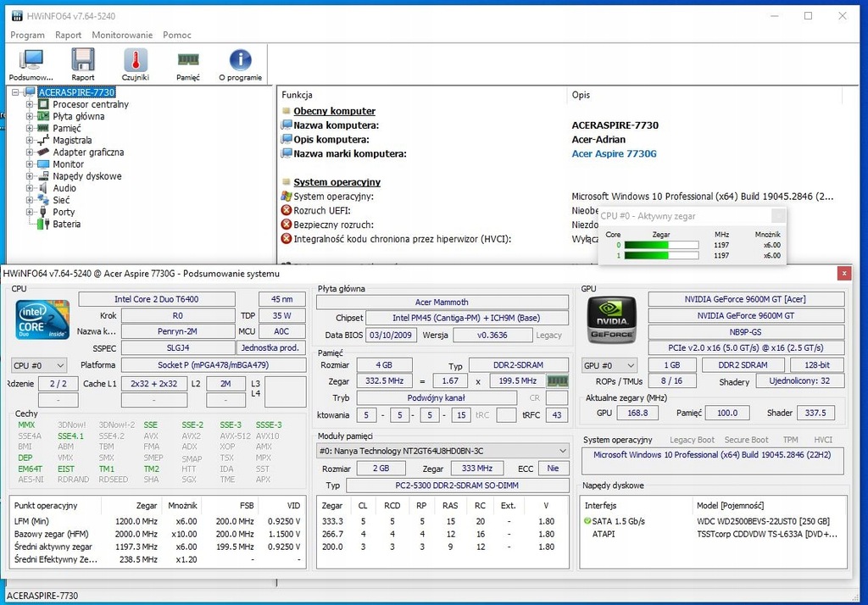Screen dimensions: 868x605
Task: Click the NVIDIA GeForce logo
Action: coord(612,320)
